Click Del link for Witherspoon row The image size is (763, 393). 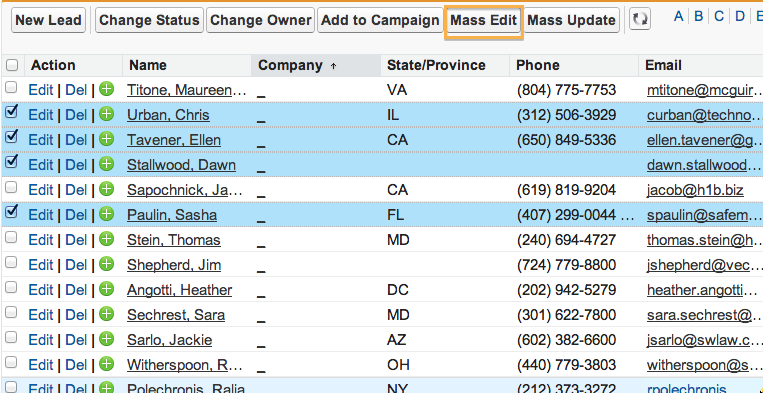point(76,365)
